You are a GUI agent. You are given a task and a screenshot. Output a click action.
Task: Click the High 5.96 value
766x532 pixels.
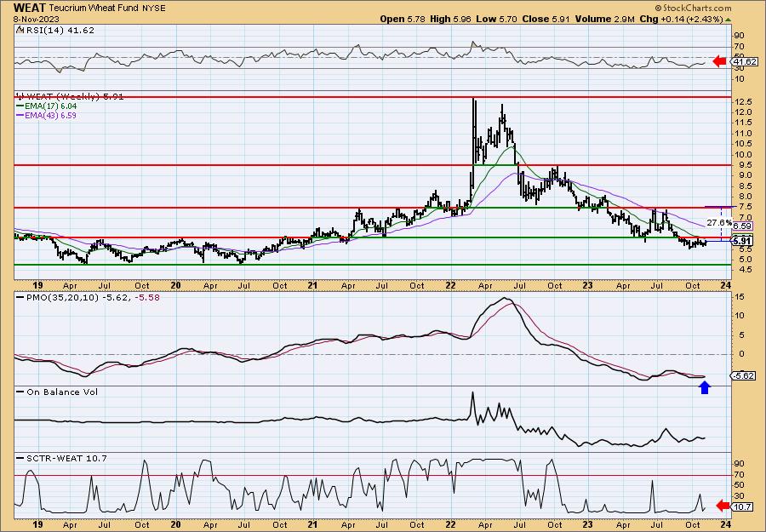point(450,19)
